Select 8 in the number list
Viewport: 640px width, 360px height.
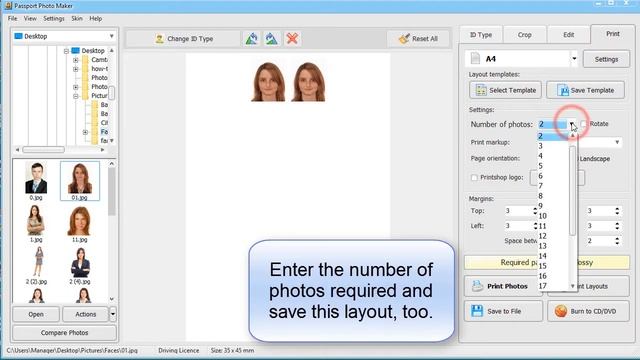[553, 196]
